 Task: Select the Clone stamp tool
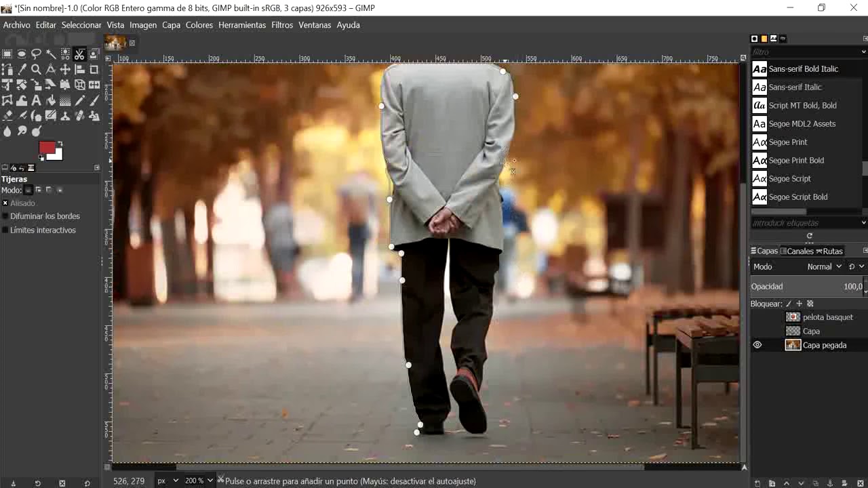[x=65, y=116]
